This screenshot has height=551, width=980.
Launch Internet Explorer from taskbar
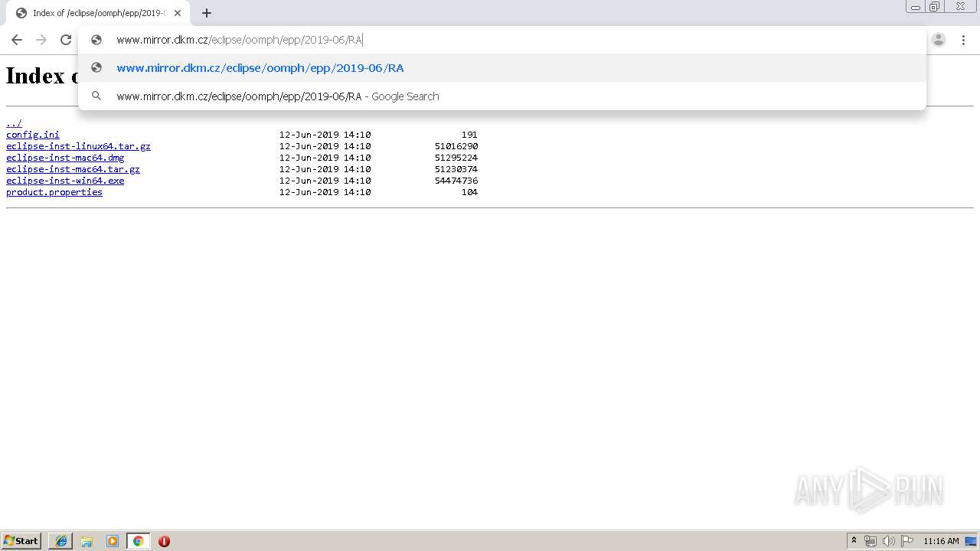point(61,541)
